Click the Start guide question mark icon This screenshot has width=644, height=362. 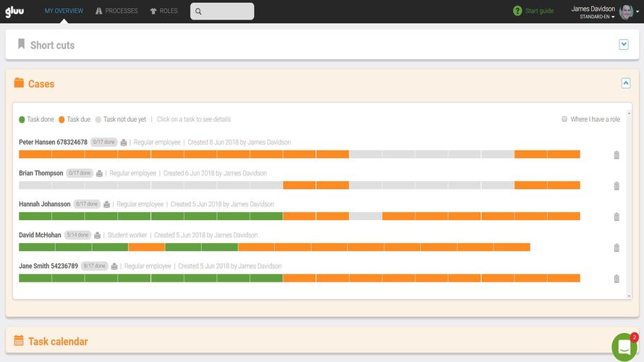[x=517, y=11]
